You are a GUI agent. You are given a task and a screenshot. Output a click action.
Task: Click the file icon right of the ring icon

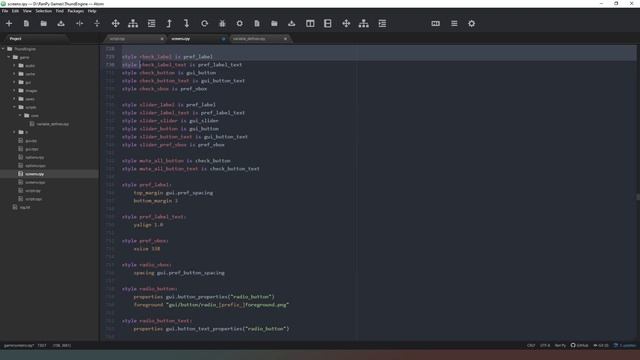pos(257,24)
